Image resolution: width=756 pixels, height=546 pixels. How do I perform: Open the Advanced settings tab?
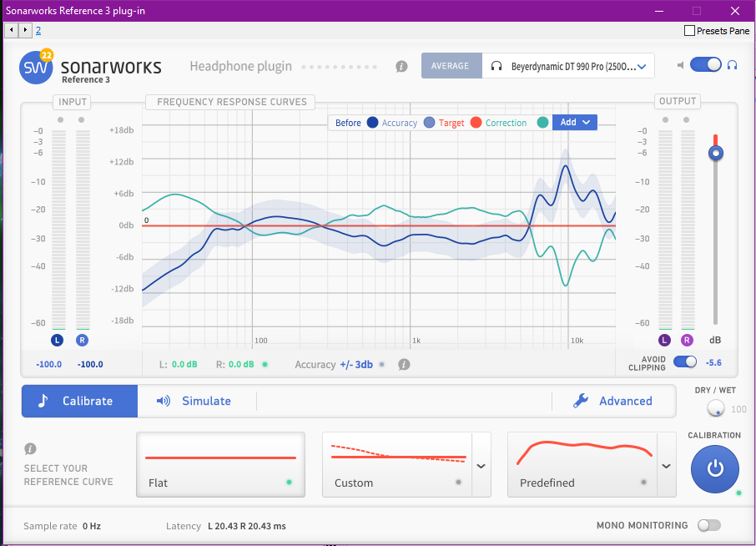tap(613, 401)
